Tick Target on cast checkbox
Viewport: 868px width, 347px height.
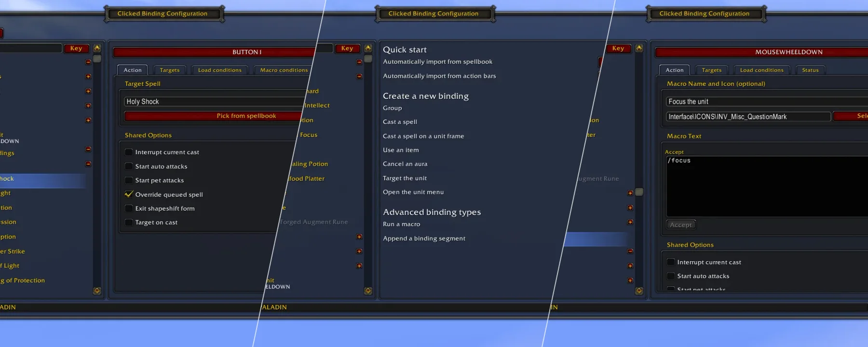tap(129, 222)
